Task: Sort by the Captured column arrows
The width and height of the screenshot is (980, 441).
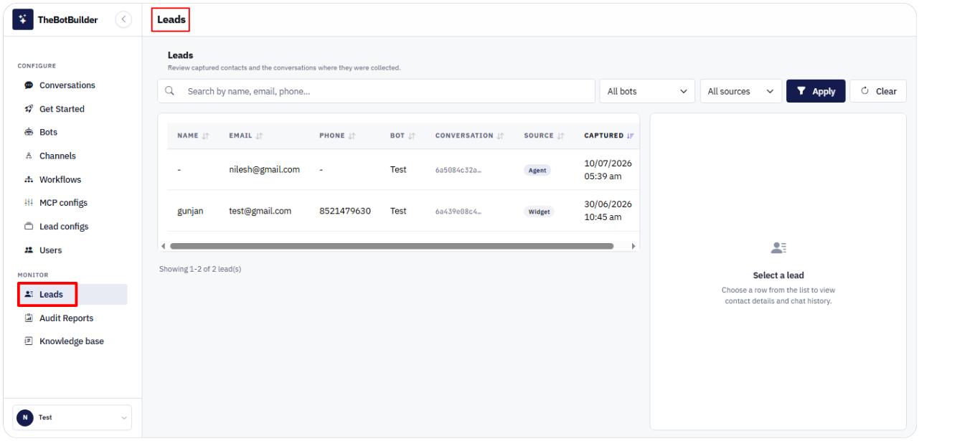Action: (631, 136)
